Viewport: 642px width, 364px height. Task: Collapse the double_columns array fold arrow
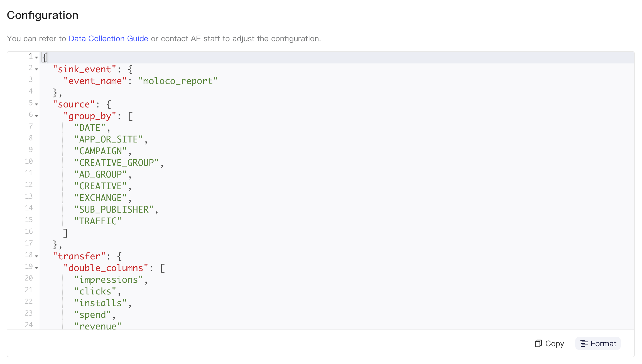36,268
